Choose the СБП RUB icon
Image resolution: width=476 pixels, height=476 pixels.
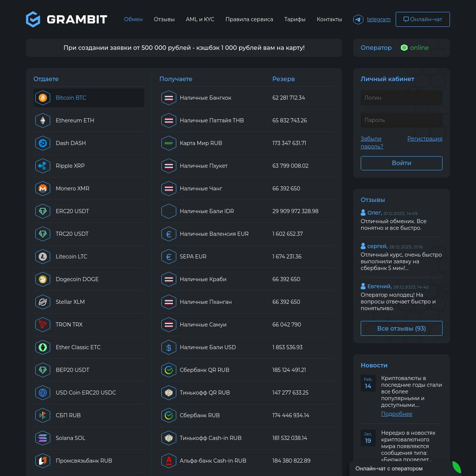click(x=43, y=415)
